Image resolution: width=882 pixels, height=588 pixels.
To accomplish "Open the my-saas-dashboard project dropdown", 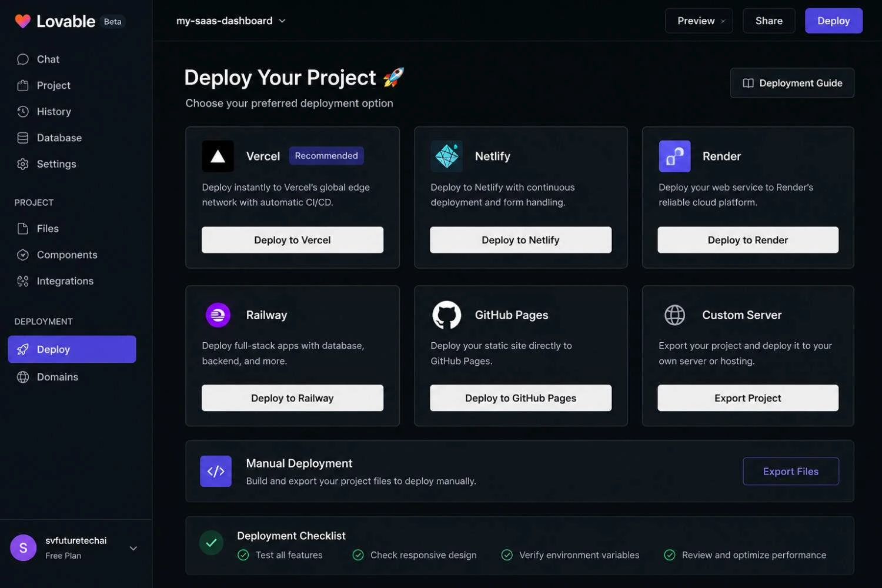I will pos(230,21).
